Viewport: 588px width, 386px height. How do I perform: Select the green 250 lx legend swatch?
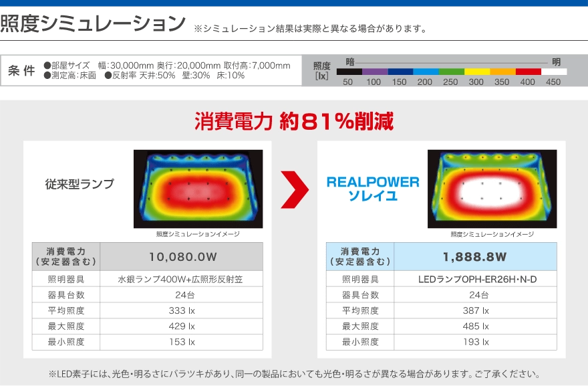451,71
